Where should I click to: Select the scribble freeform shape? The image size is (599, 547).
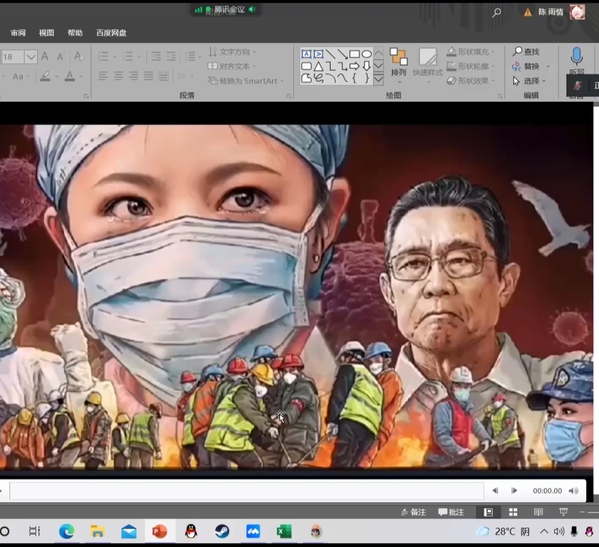pyautogui.click(x=318, y=78)
